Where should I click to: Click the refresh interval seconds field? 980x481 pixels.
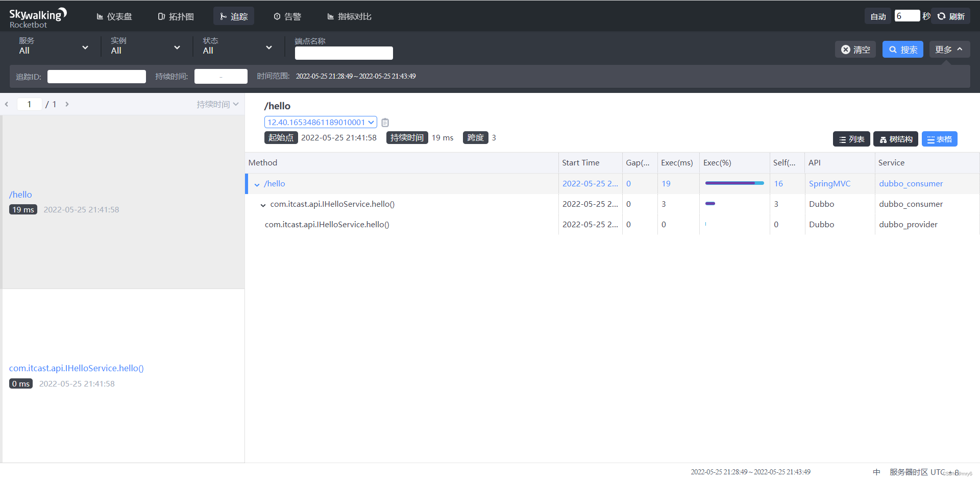(x=907, y=16)
